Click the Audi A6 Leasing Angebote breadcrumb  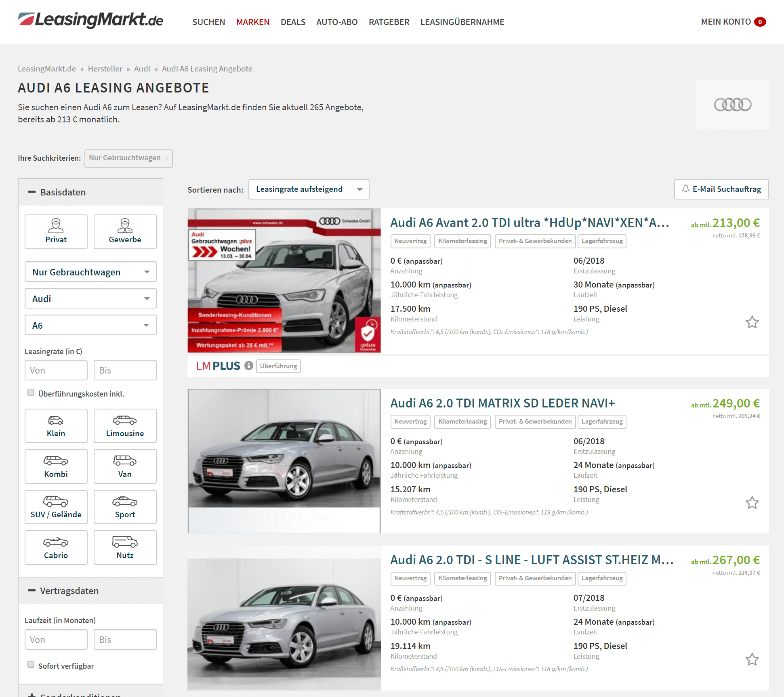[x=207, y=69]
